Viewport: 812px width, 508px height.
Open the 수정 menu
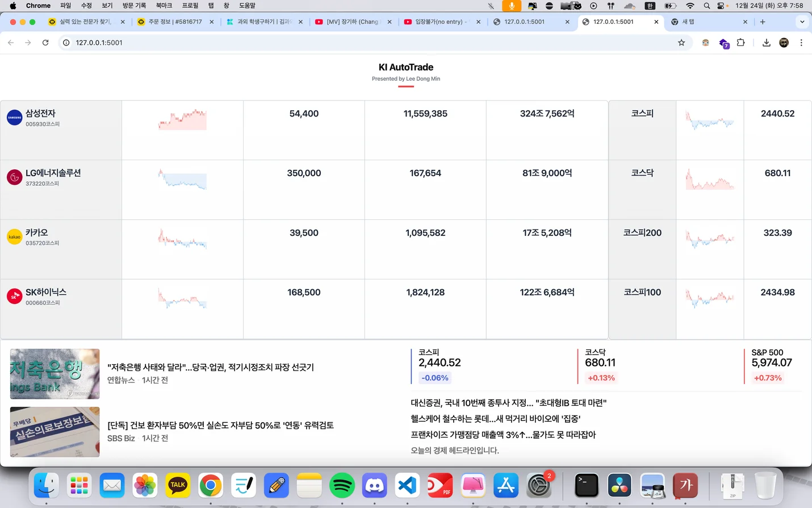pyautogui.click(x=86, y=6)
